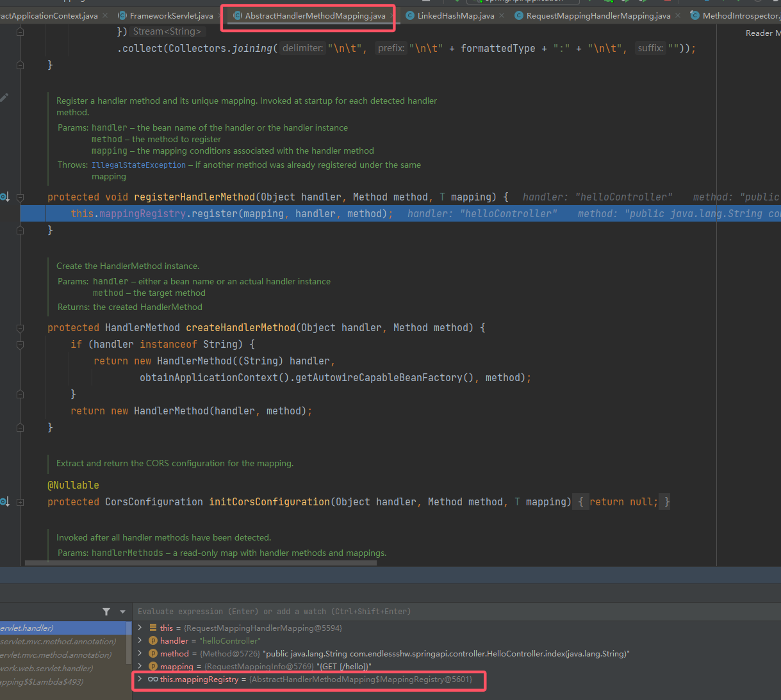Open the dropdown arrow next to filter icon
This screenshot has height=700, width=781.
(x=122, y=612)
